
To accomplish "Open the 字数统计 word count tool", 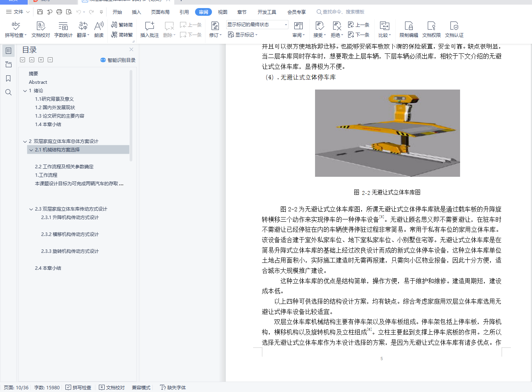I will pos(63,30).
